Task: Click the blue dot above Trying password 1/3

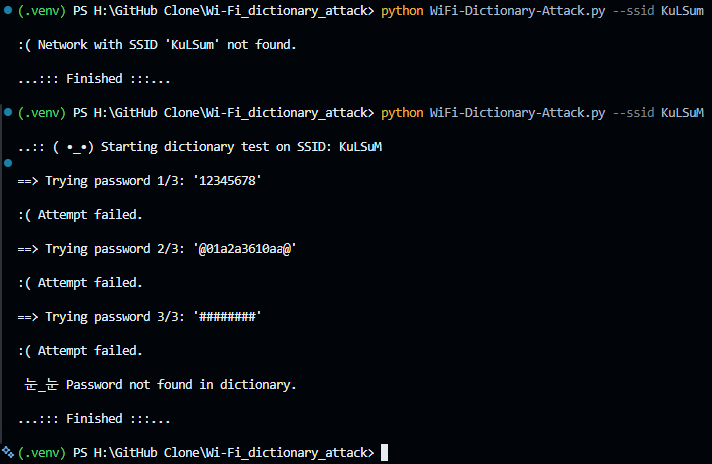Action: click(8, 163)
